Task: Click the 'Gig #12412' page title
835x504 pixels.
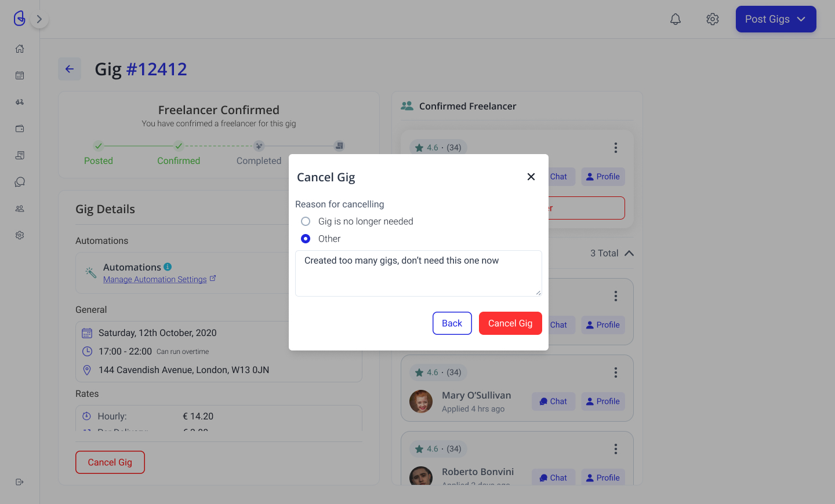Action: point(141,70)
